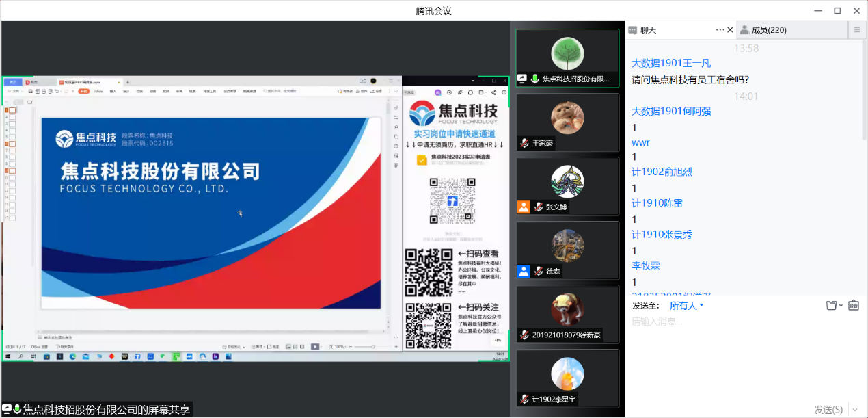Open the announcement icon in chat toolbar
This screenshot has height=418, width=868.
(x=853, y=306)
